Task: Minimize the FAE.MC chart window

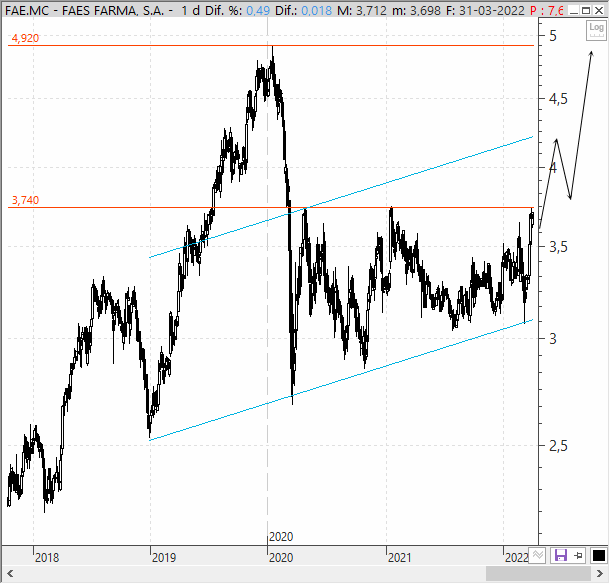Action: click(x=573, y=11)
